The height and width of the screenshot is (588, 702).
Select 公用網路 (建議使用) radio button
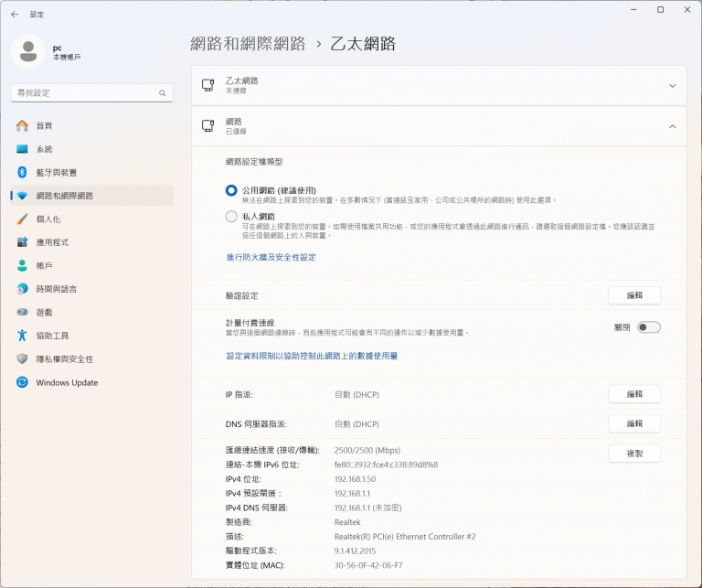pos(231,190)
